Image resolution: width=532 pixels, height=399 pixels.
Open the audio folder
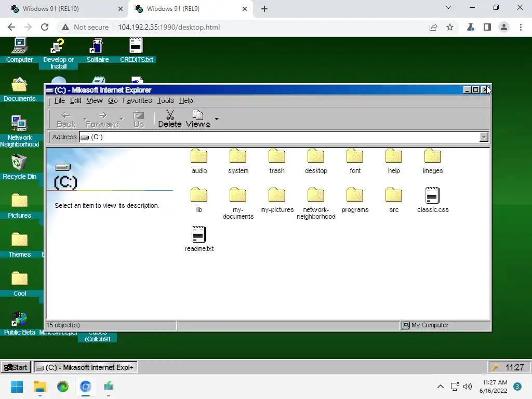click(199, 162)
